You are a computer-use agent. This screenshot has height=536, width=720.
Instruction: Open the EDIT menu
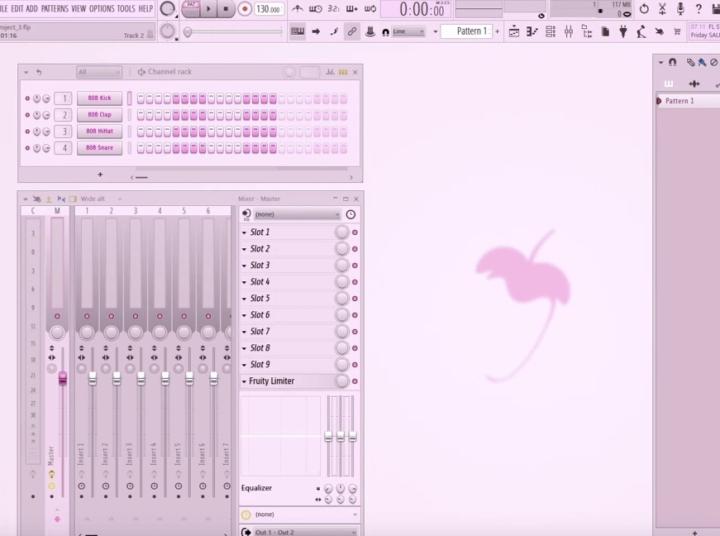click(x=17, y=9)
